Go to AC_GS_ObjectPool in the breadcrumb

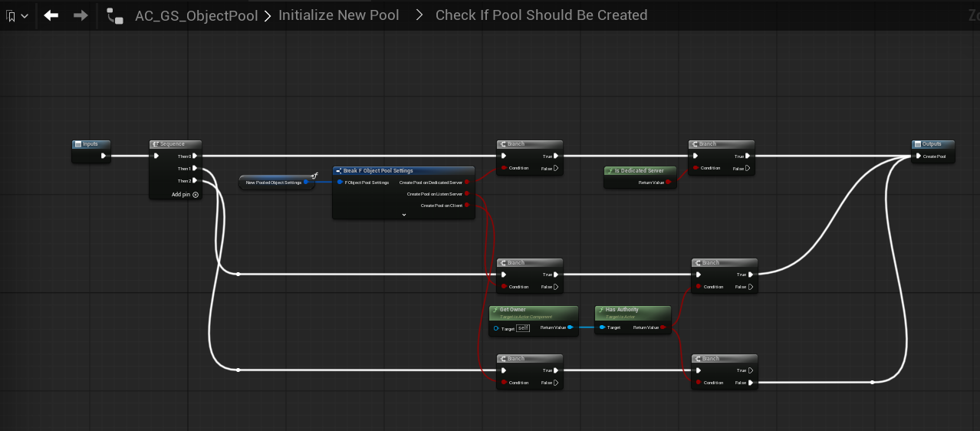click(196, 15)
